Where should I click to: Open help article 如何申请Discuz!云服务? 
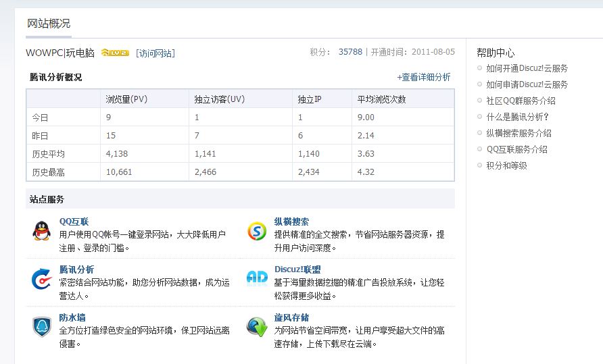(527, 84)
